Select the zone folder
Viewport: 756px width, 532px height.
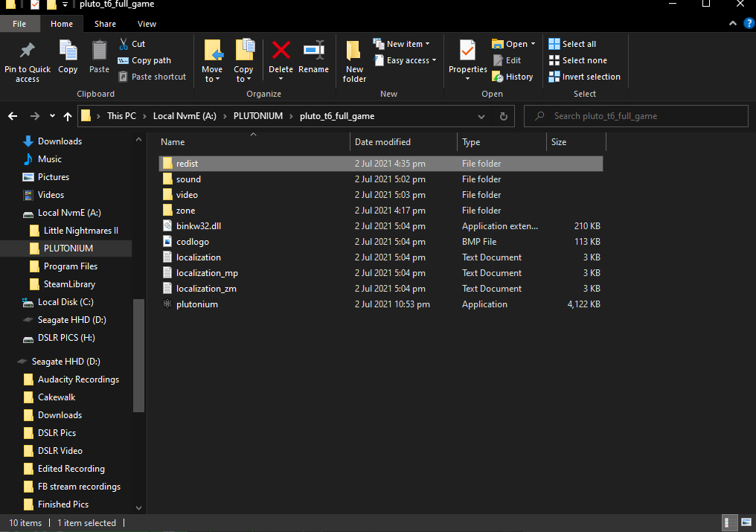(381, 211)
